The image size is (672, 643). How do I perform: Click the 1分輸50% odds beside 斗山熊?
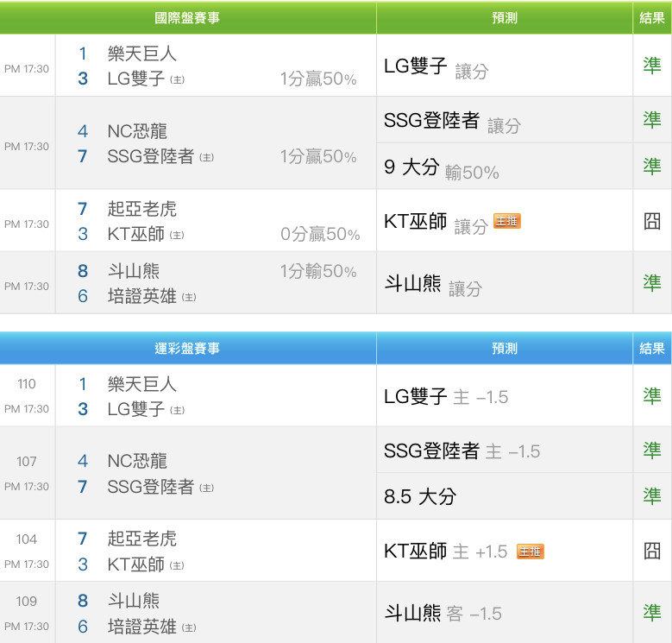point(318,271)
